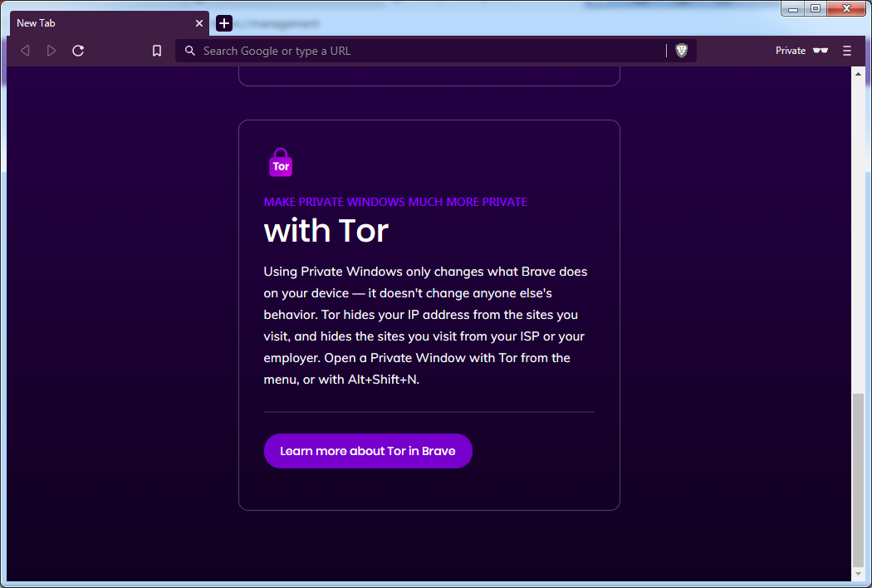Go forward with the forward arrow
The image size is (872, 588).
click(x=51, y=51)
